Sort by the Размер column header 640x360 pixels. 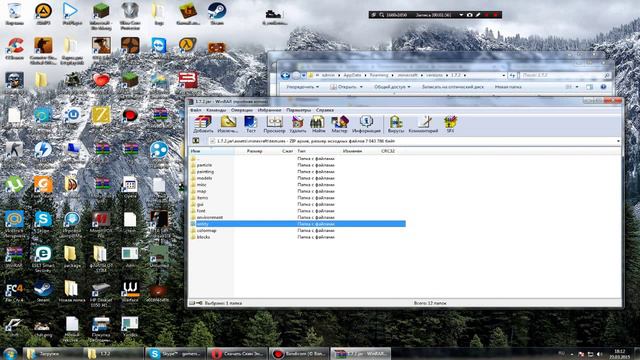tap(254, 151)
